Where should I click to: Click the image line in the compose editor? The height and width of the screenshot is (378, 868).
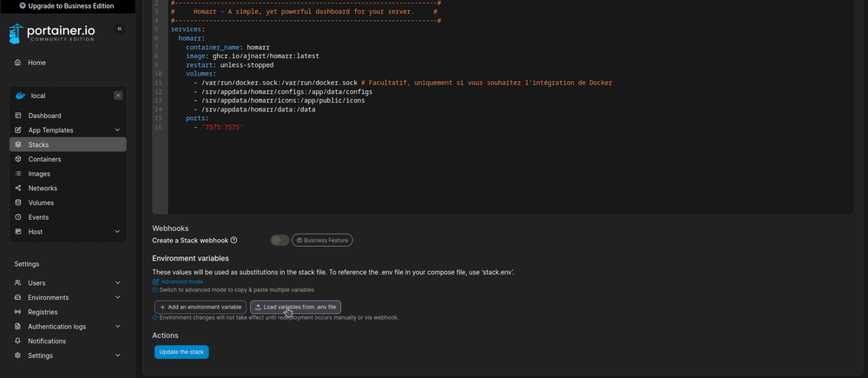(x=253, y=56)
